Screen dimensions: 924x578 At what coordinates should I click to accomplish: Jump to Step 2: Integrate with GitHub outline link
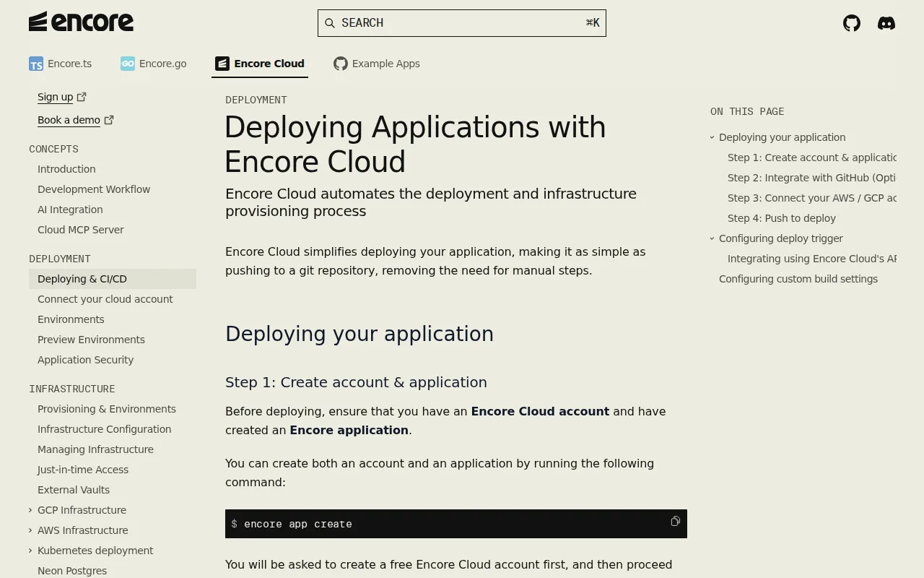[812, 178]
